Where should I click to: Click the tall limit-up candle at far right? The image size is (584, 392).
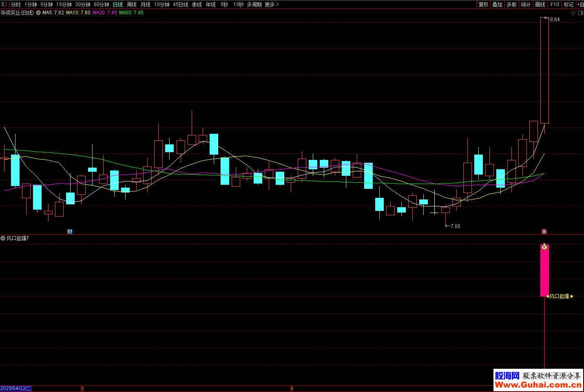(544, 70)
